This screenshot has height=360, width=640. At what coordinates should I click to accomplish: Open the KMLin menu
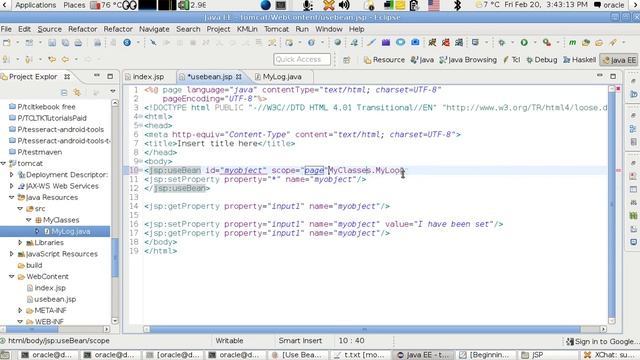(x=247, y=29)
